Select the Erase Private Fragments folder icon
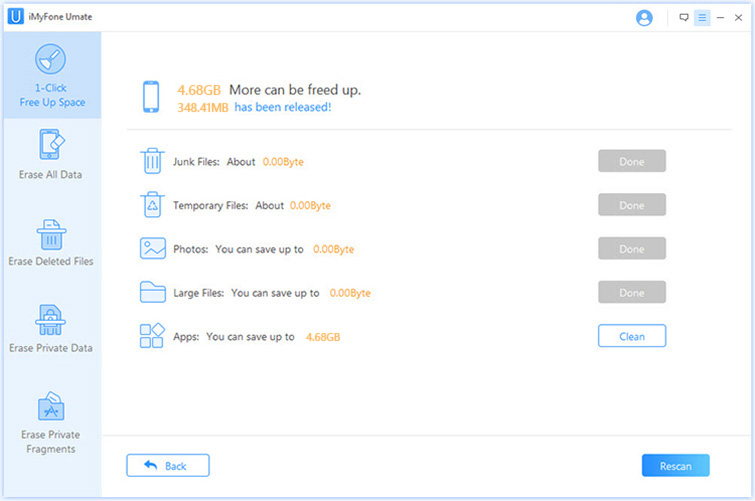This screenshot has height=501, width=755. (x=51, y=406)
